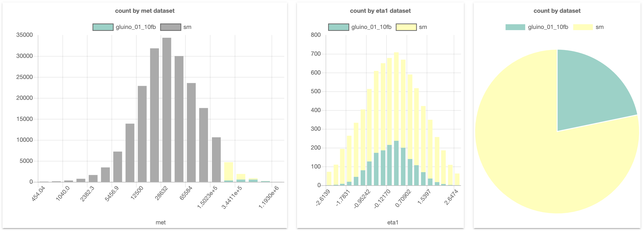Click the 'eta1' x-axis label
The width and height of the screenshot is (644, 232).
click(393, 222)
